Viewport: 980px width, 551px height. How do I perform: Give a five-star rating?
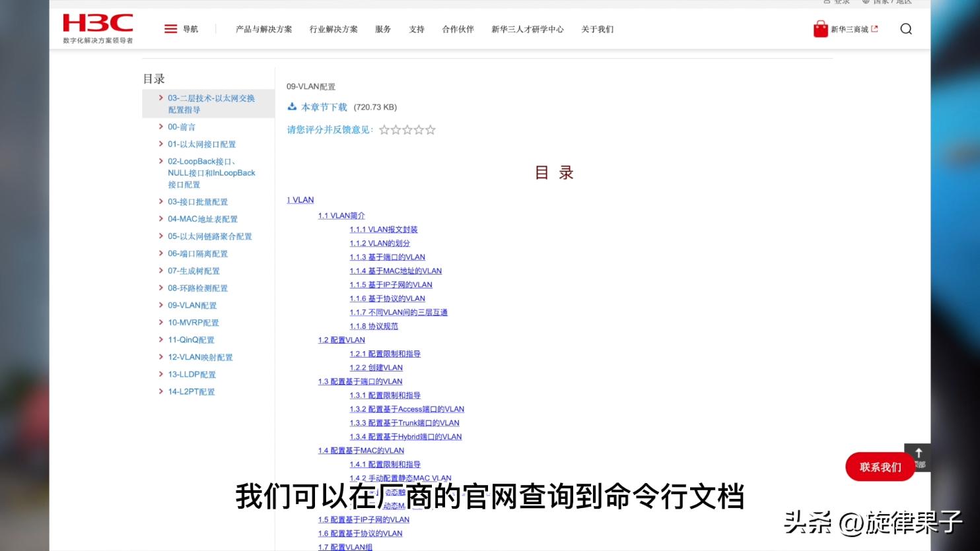(431, 129)
